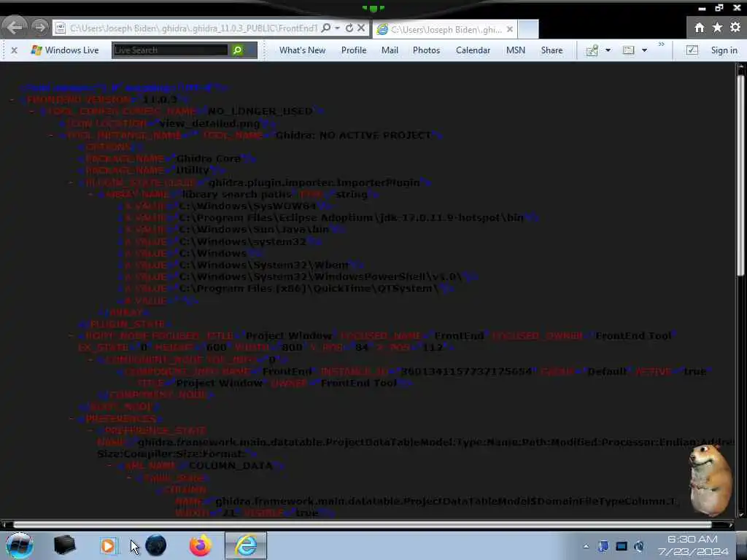Click the QuickTime\QTSystem path value
This screenshot has height=560, width=747.
[x=309, y=289]
